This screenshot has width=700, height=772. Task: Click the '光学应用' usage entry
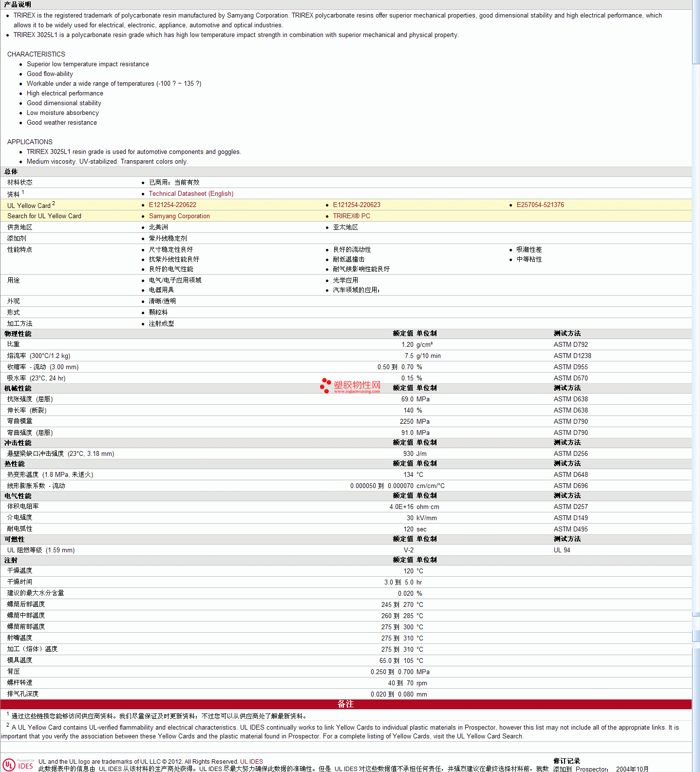coord(345,281)
